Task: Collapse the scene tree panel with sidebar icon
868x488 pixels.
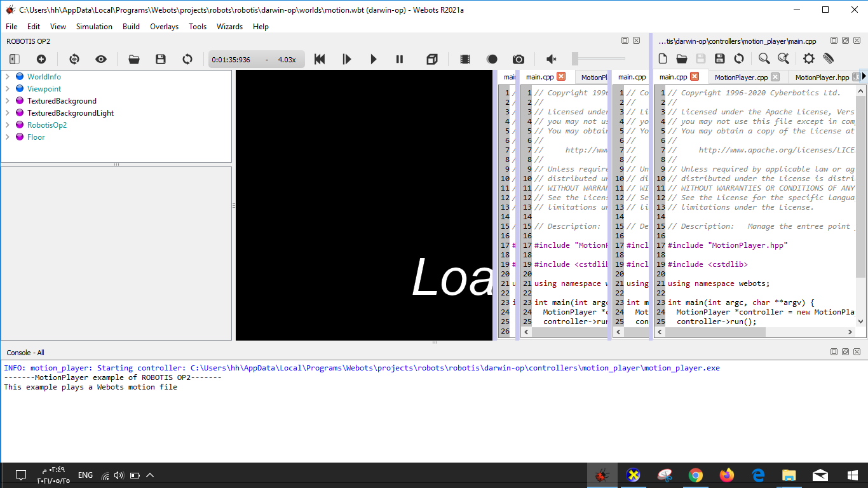Action: 13,58
